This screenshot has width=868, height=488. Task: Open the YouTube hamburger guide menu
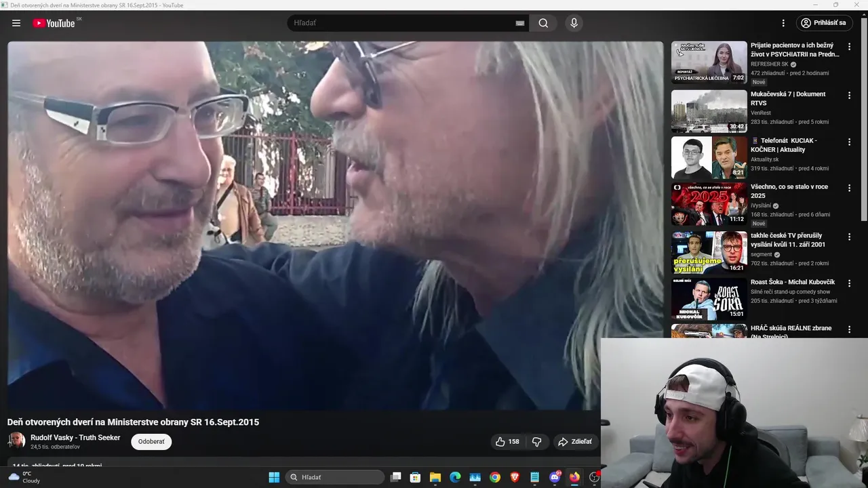coord(16,23)
